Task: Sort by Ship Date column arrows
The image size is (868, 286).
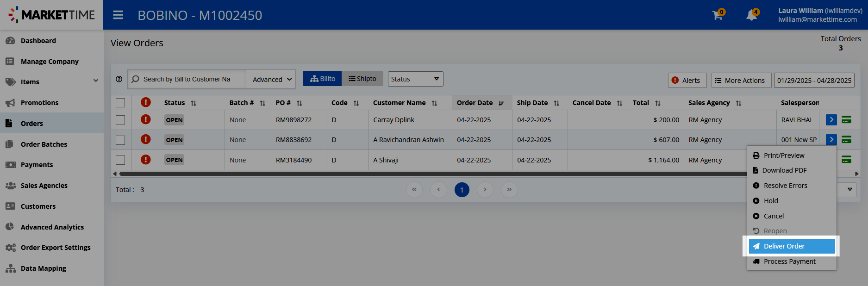Action: (556, 103)
